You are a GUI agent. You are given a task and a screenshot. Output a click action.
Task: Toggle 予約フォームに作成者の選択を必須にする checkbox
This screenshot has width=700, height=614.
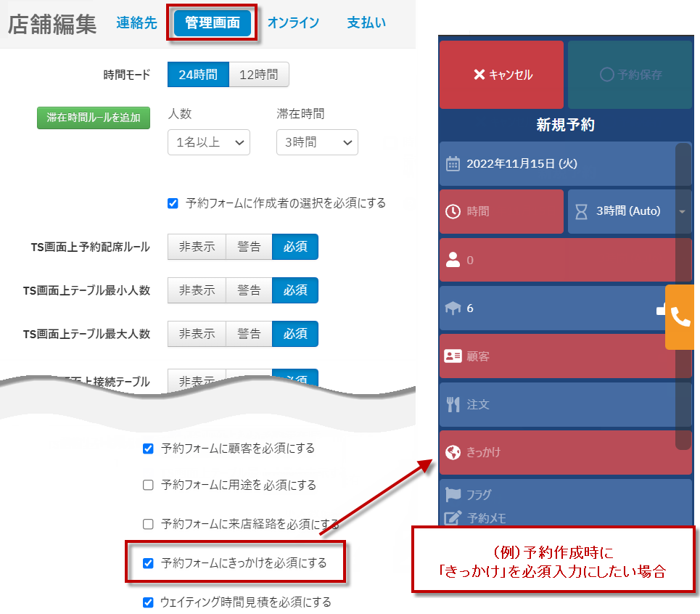pos(173,203)
